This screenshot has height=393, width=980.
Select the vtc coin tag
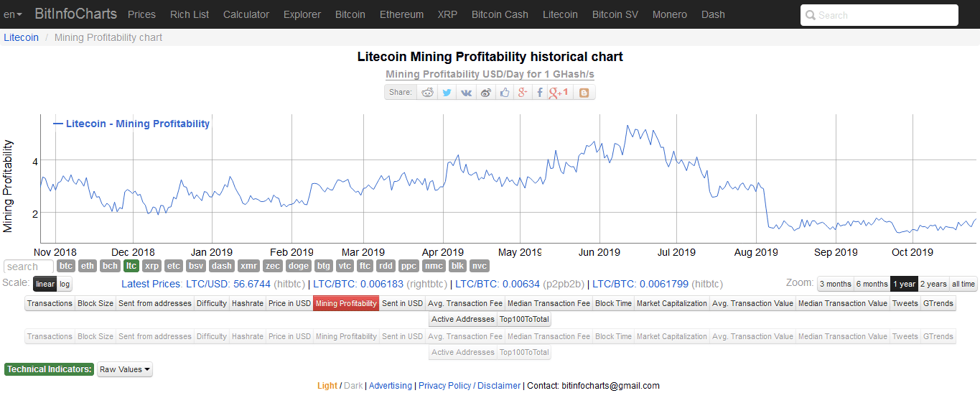coord(345,266)
